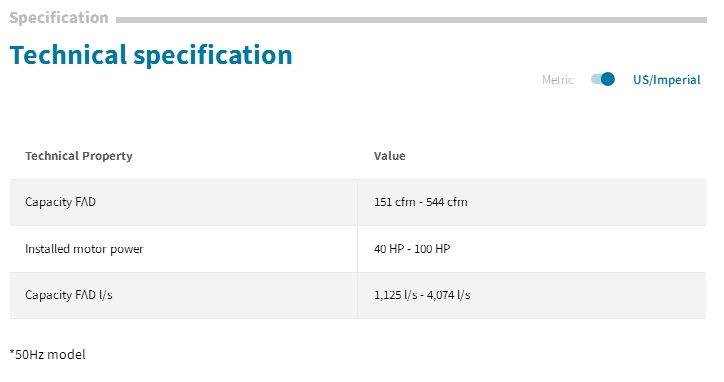Click the 151 cfm - 544 cfm value
The height and width of the screenshot is (382, 724).
point(421,202)
